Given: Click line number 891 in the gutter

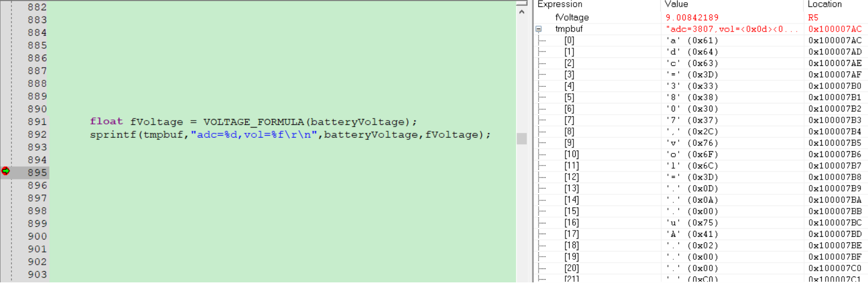Looking at the screenshot, I should click(x=37, y=122).
